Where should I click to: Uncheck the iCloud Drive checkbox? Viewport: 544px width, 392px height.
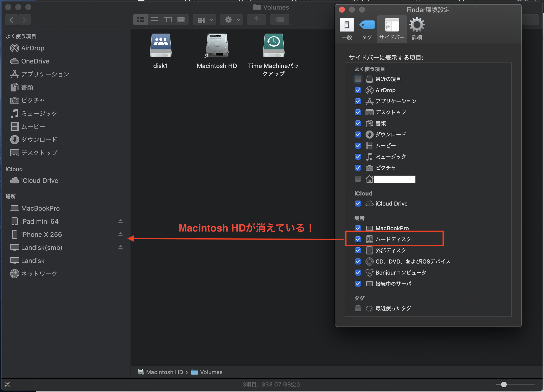click(x=358, y=203)
